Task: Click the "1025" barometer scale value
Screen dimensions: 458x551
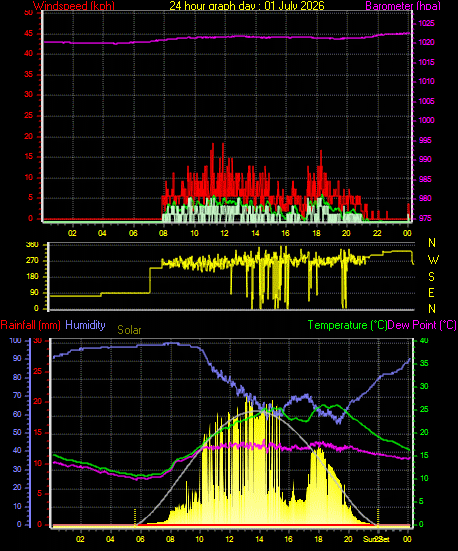Action: coord(426,24)
